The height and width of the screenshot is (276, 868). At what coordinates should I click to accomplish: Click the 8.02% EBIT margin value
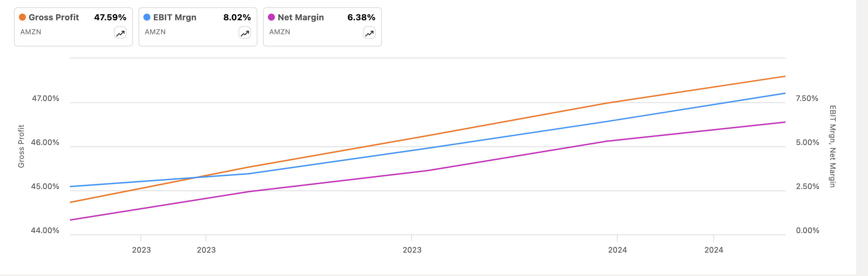click(x=237, y=17)
